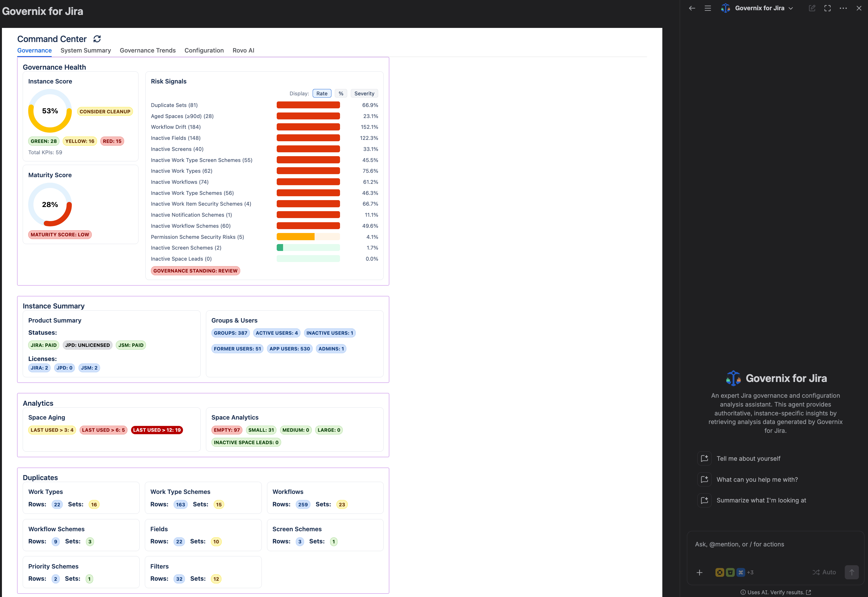The image size is (868, 597).
Task: Choose What can you help me with prompt
Action: coord(757,480)
